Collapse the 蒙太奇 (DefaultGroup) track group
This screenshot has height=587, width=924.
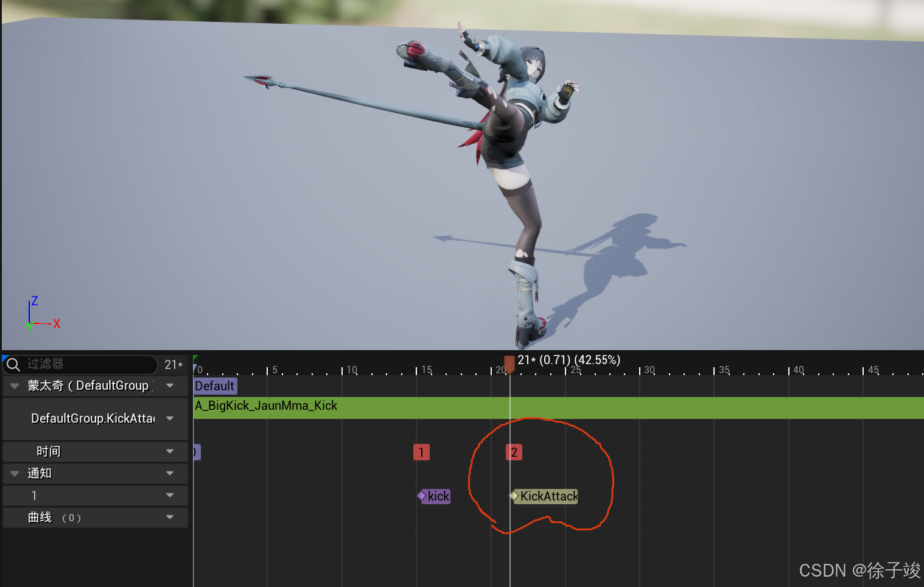[15, 386]
